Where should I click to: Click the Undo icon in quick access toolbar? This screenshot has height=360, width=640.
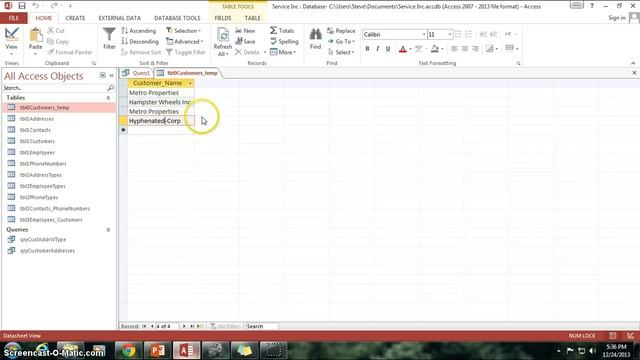[36, 6]
